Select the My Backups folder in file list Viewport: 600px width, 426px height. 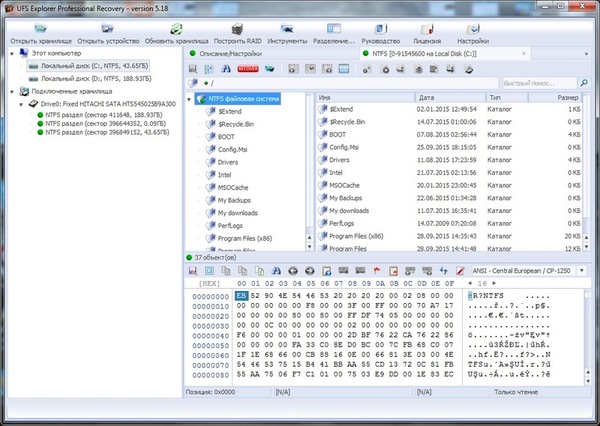click(x=351, y=198)
